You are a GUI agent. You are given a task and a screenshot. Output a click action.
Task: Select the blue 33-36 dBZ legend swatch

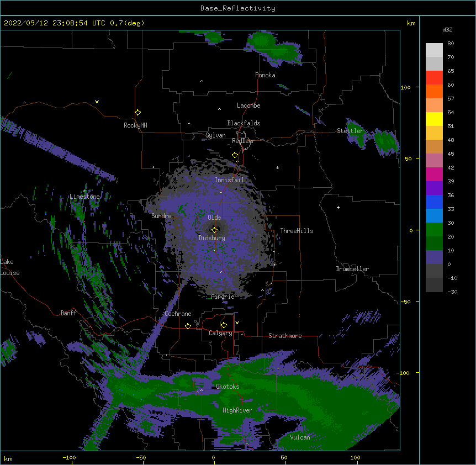(434, 202)
